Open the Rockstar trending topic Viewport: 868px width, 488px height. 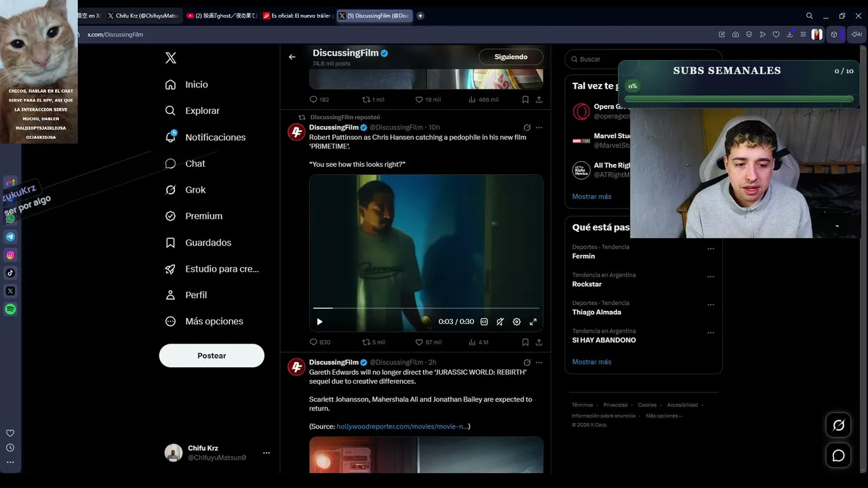coord(587,284)
